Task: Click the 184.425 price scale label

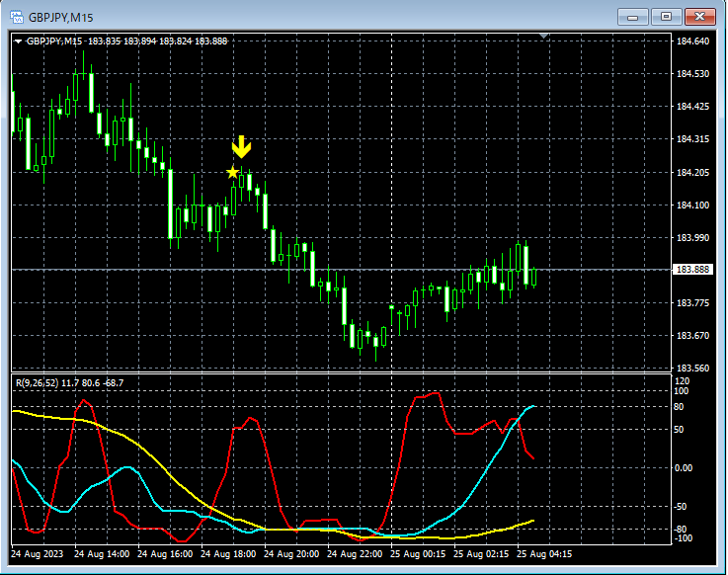Action: (692, 107)
